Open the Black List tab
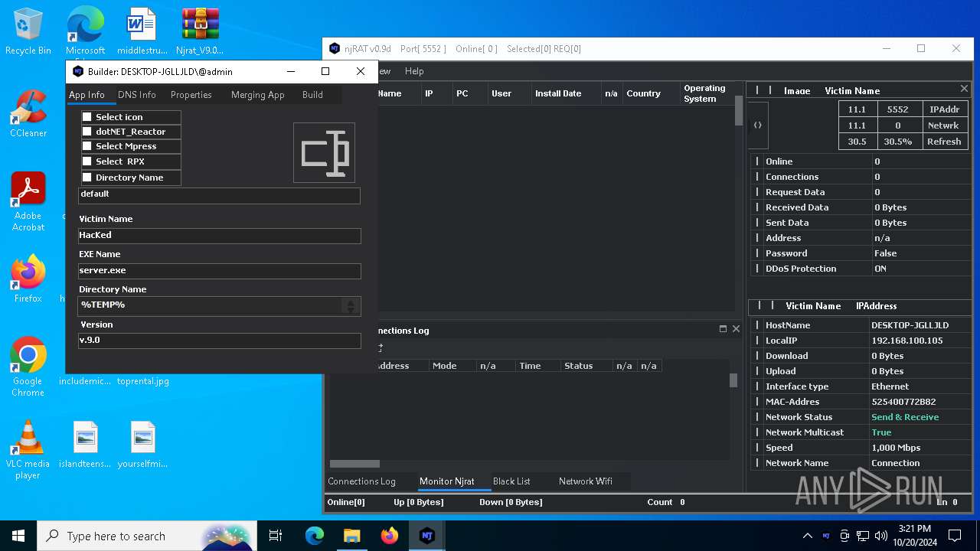 coord(511,481)
